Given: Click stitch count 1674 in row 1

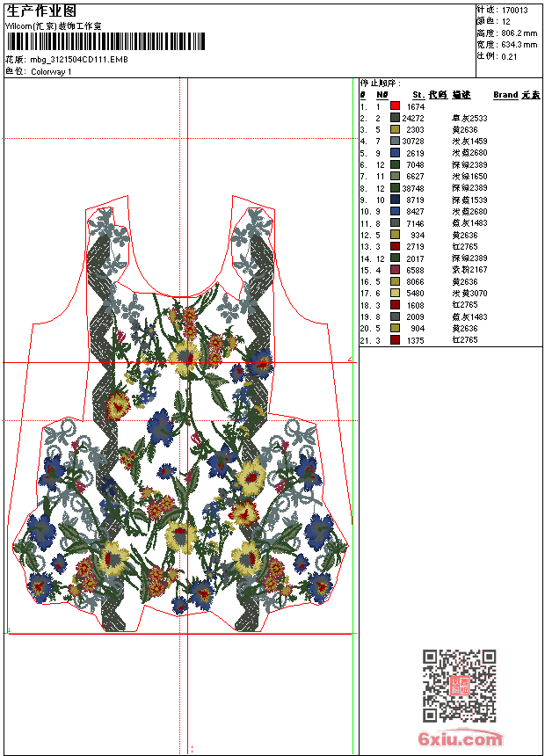Looking at the screenshot, I should (415, 106).
